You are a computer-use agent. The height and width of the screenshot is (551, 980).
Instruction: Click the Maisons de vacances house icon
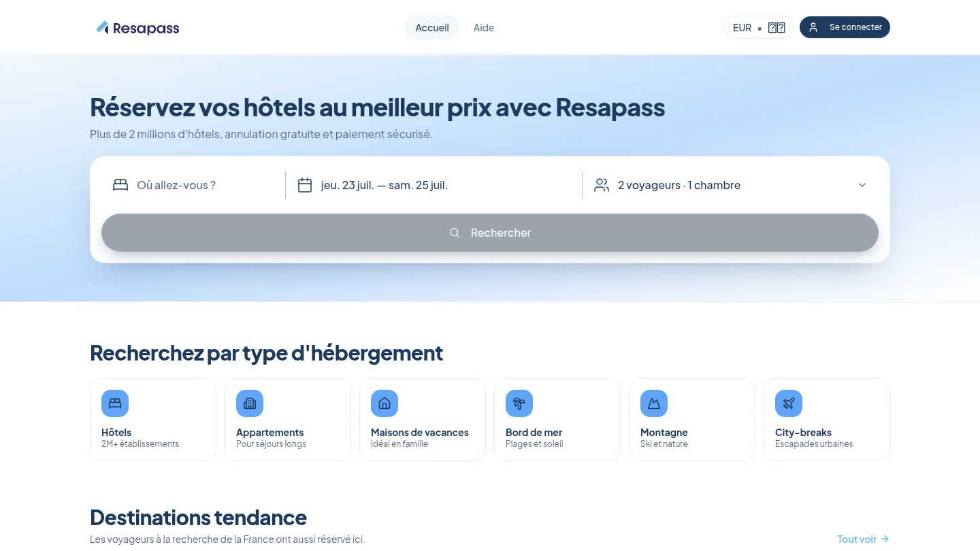point(385,403)
